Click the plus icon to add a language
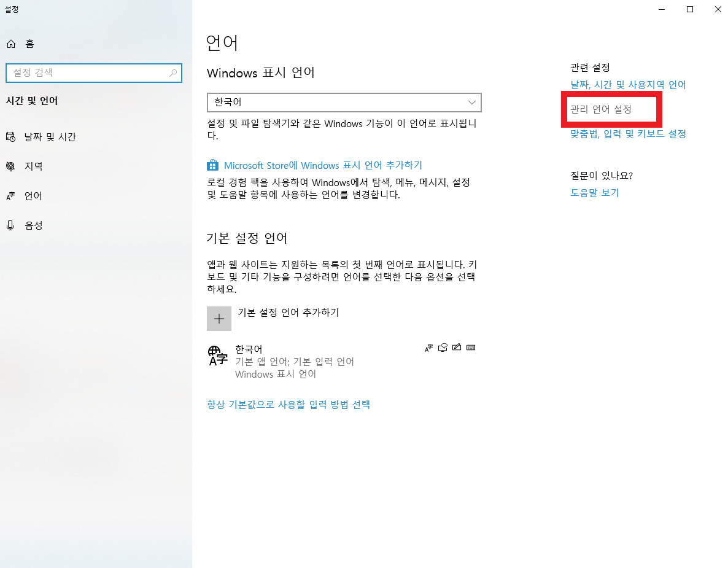This screenshot has width=728, height=568. coord(219,319)
